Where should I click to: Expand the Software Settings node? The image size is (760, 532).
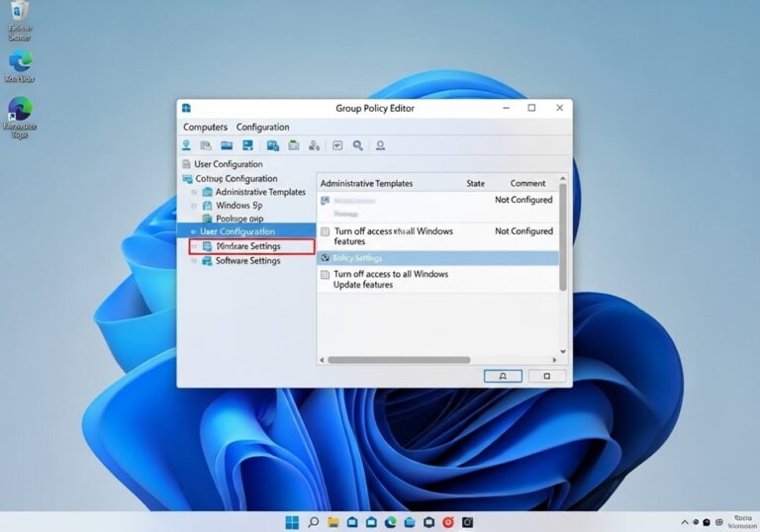point(194,261)
